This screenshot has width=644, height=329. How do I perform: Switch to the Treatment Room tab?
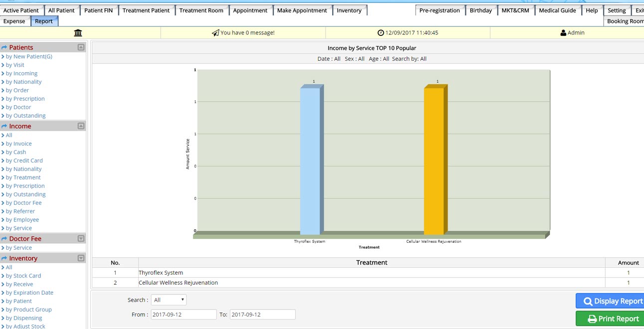click(201, 10)
